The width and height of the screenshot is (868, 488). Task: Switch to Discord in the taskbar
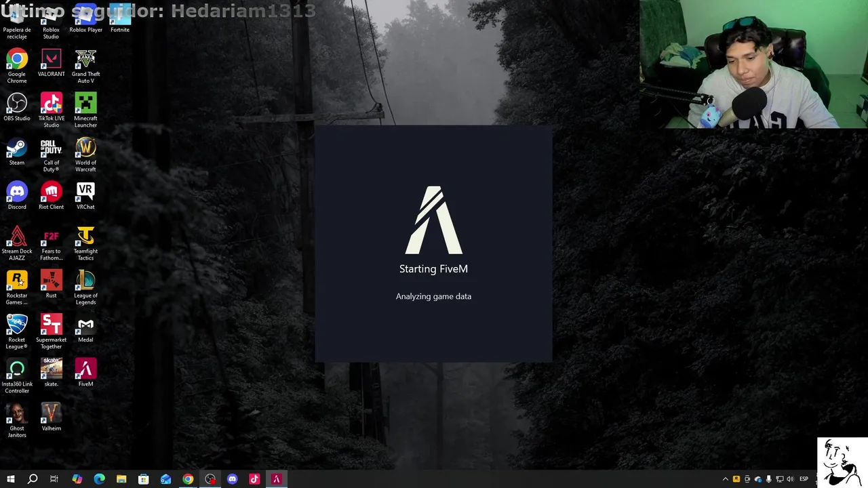point(233,479)
